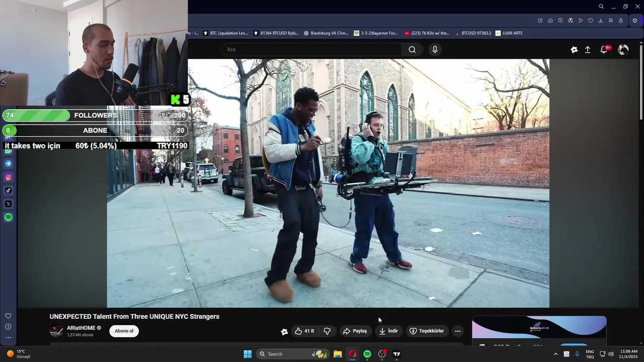Screen dimensions: 644x362
Task: Click the taskbar Search box
Action: (x=292, y=354)
